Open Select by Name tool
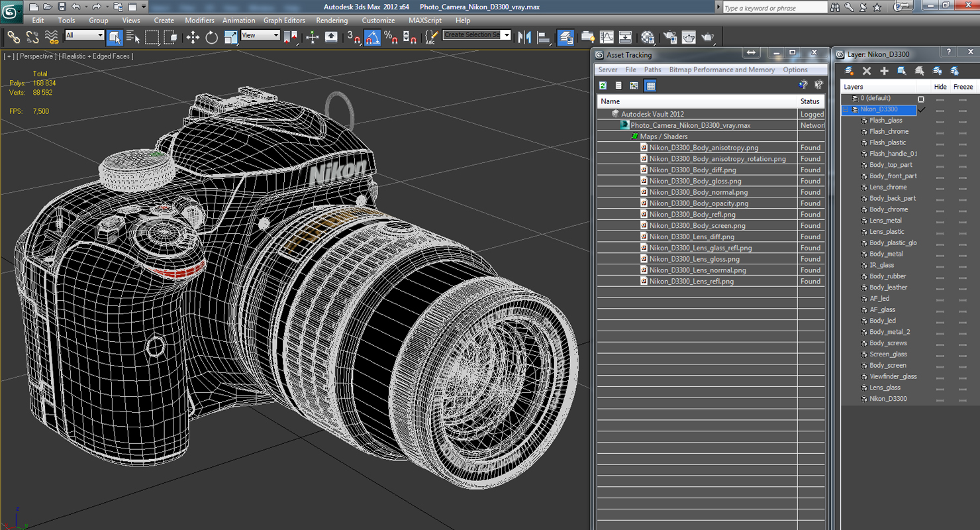Screen dimensions: 980x530 coord(133,37)
